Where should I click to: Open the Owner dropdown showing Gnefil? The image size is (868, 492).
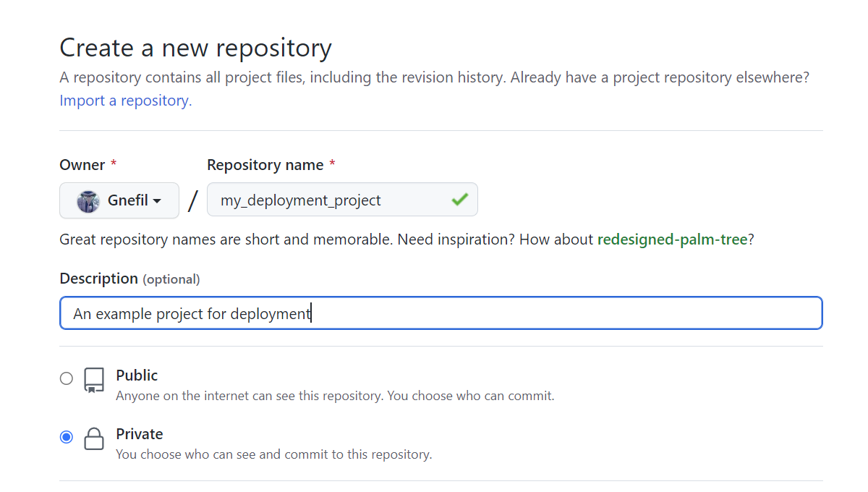click(119, 200)
